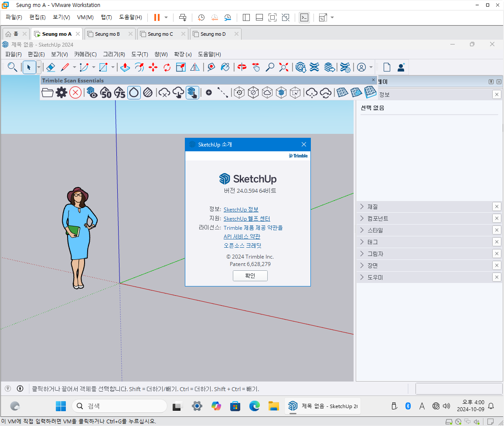Open SketchUp 확장 (x) menu
Screen dimensions: 504x426
tap(183, 55)
